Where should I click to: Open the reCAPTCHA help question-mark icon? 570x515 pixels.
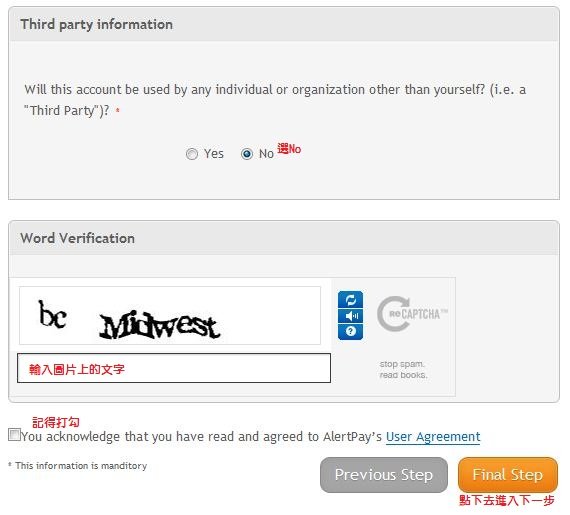[x=350, y=332]
